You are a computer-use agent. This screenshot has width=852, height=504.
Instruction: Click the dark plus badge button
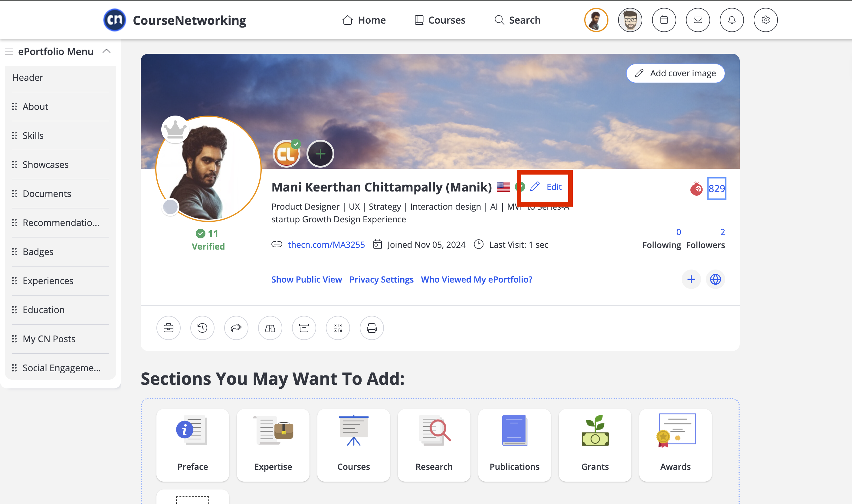coord(321,154)
